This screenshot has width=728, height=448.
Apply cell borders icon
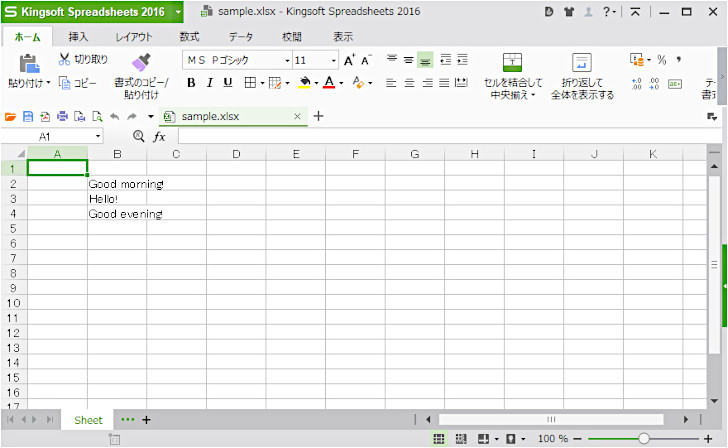250,83
